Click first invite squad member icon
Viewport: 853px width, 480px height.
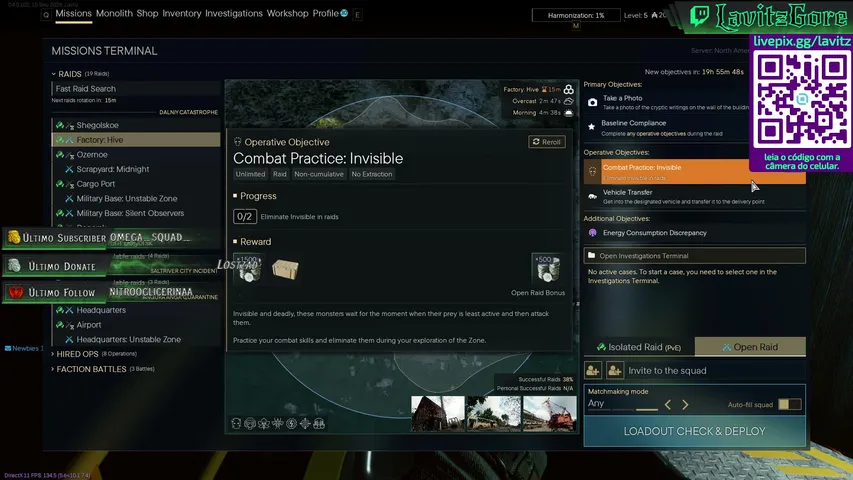[x=593, y=371]
